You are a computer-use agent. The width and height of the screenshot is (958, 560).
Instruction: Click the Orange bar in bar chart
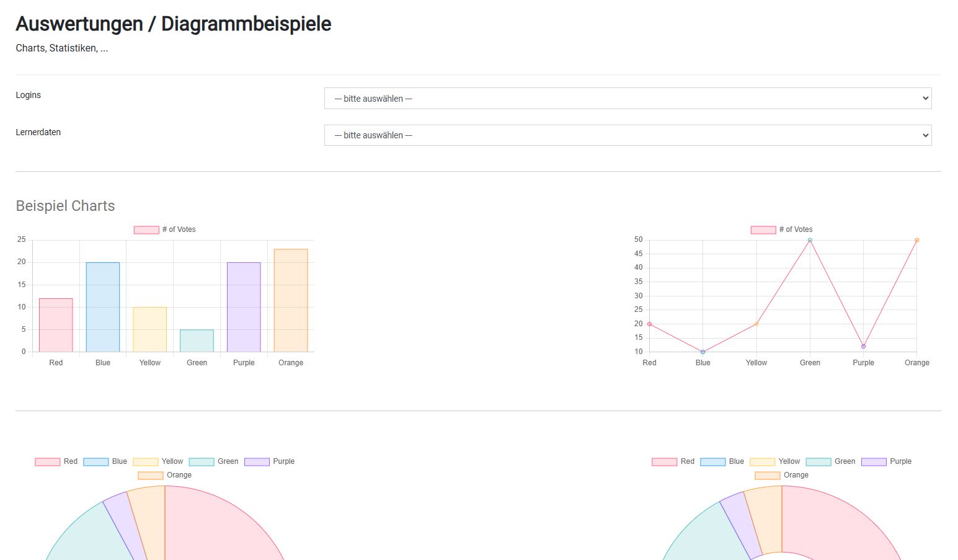(x=291, y=300)
